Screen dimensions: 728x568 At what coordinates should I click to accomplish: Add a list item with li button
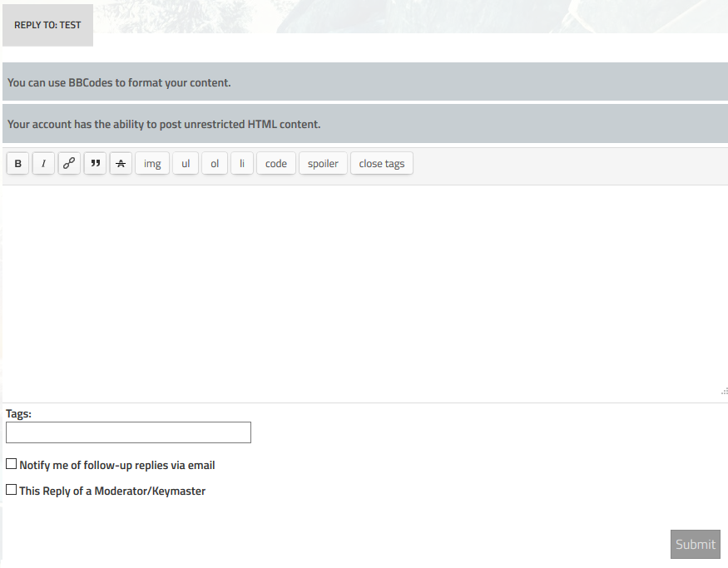click(242, 164)
